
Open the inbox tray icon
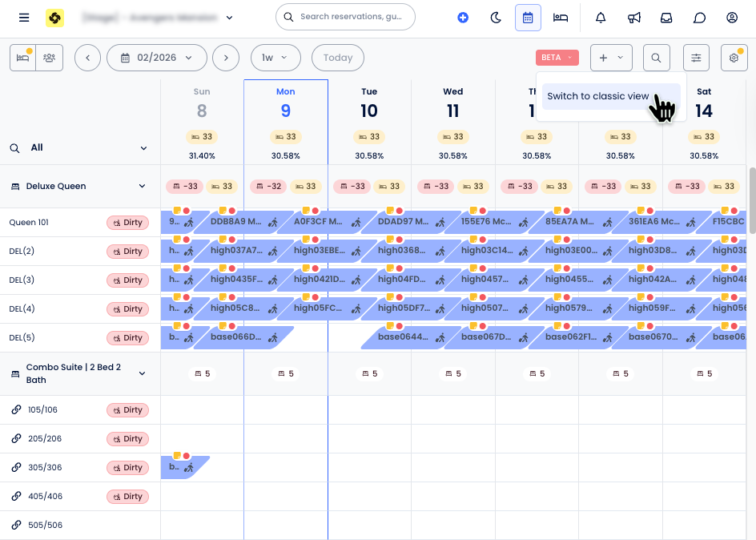click(666, 18)
